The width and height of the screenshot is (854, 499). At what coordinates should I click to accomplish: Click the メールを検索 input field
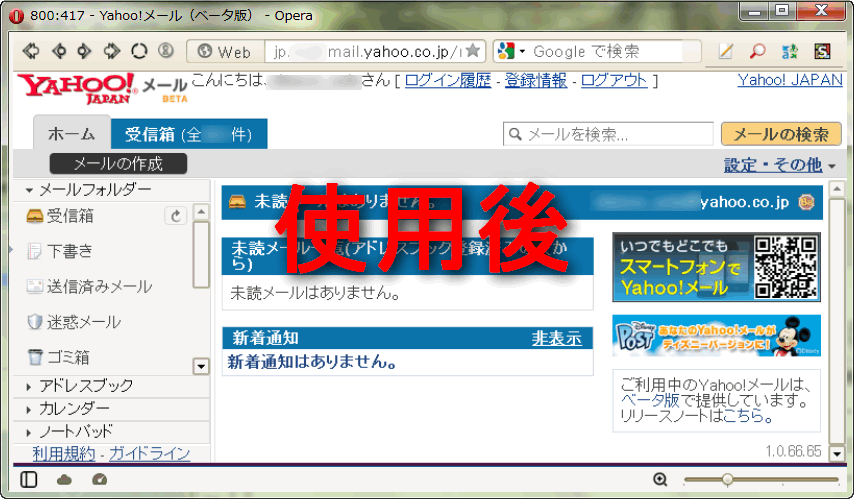point(608,134)
